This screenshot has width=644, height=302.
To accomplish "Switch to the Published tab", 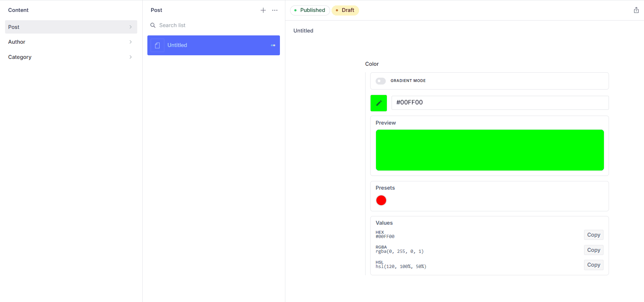I will [x=310, y=10].
